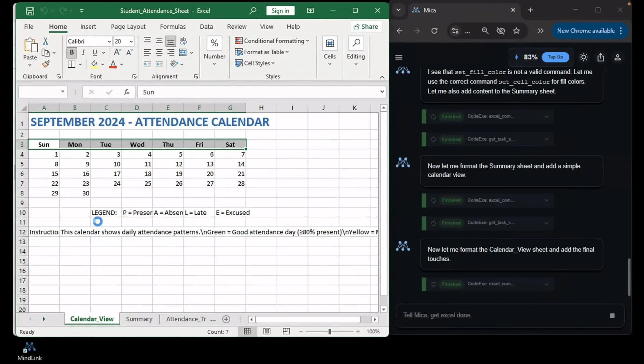
Task: Switch to Page Break Preview icon
Action: coord(286,331)
